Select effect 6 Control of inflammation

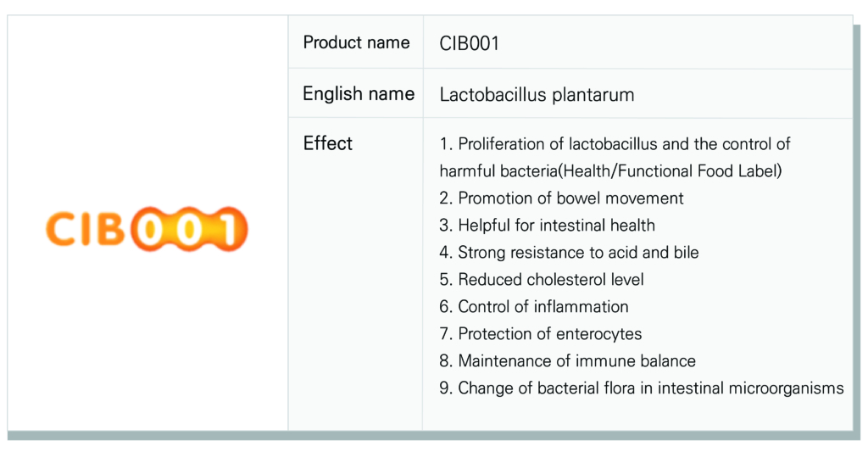pyautogui.click(x=534, y=307)
